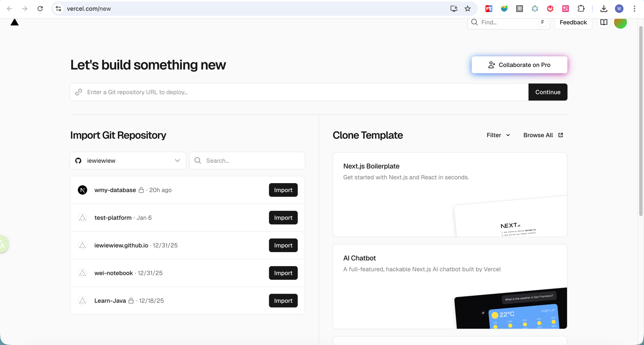Viewport: 644px width, 345px height.
Task: Click the Next.js icon beside wmy-database
Action: [83, 190]
